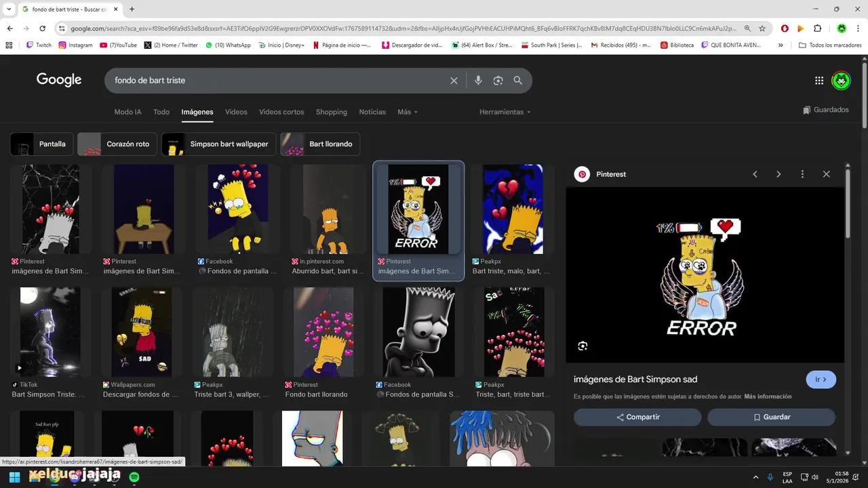The height and width of the screenshot is (488, 868).
Task: Switch to the Noticias tab
Action: (x=372, y=112)
